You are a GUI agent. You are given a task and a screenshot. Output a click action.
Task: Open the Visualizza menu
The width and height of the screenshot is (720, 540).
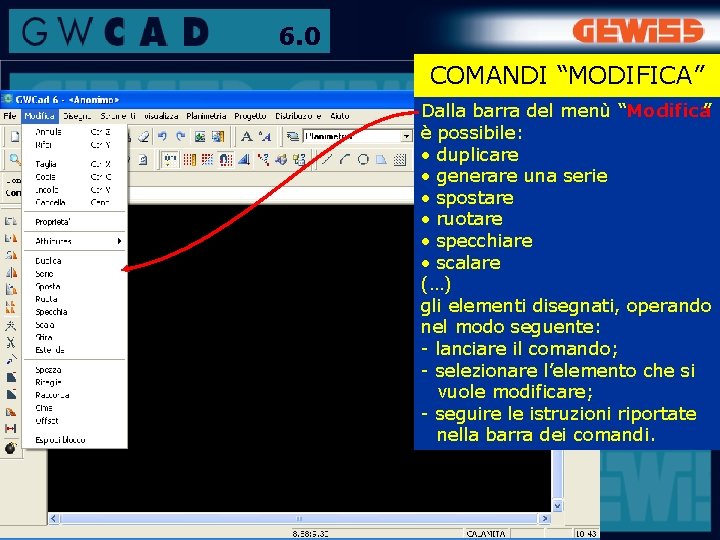pyautogui.click(x=161, y=116)
